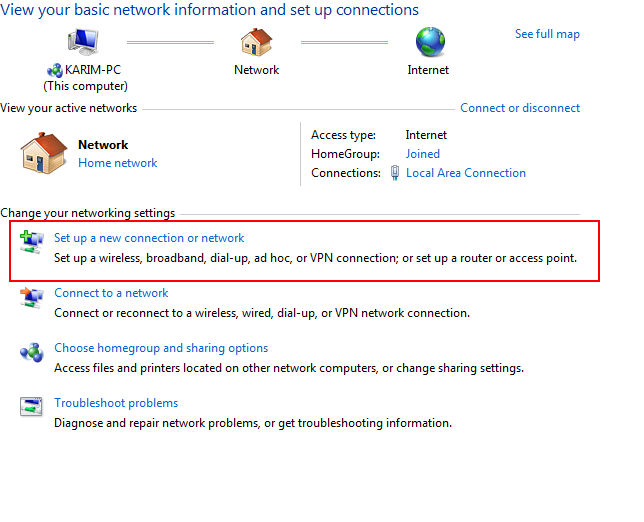Screen dimensions: 644x522
Task: Open the Connect to a network link
Action: pos(111,293)
